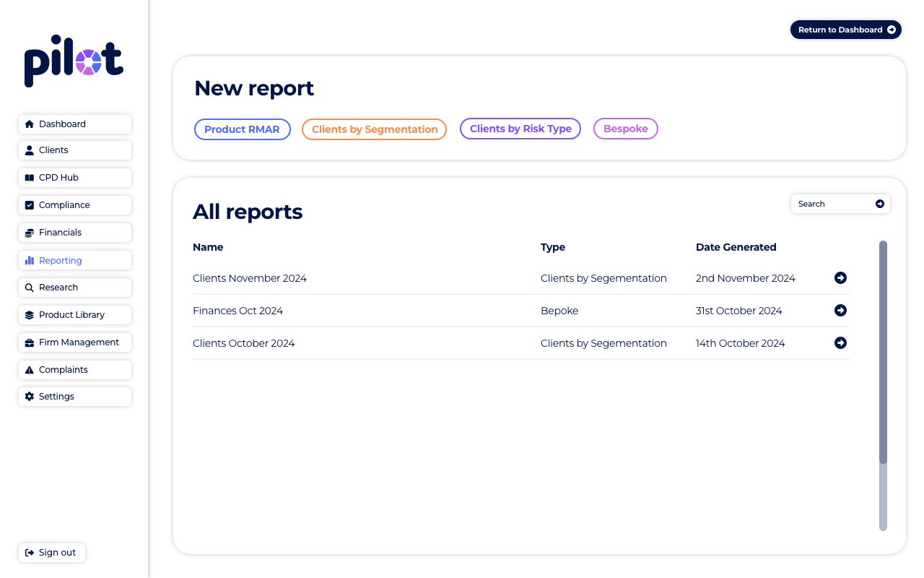
Task: Click the Name column header
Action: coord(208,247)
